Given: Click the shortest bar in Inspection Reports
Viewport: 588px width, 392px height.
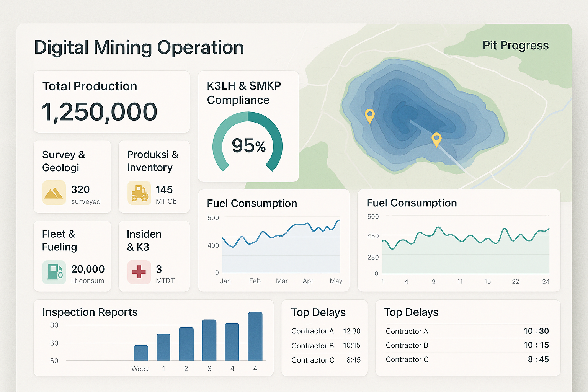Looking at the screenshot, I should coord(141,353).
